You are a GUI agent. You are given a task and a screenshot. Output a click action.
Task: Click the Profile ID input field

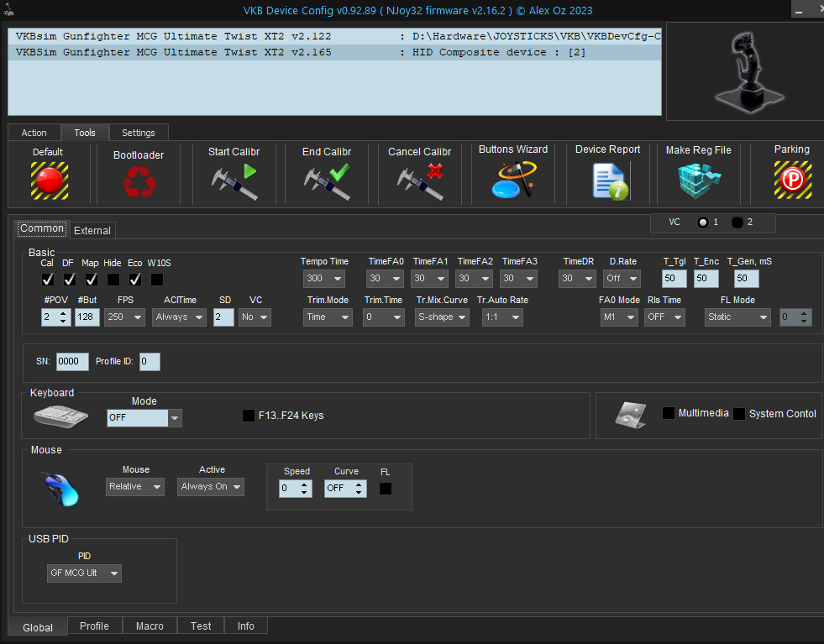click(x=150, y=361)
